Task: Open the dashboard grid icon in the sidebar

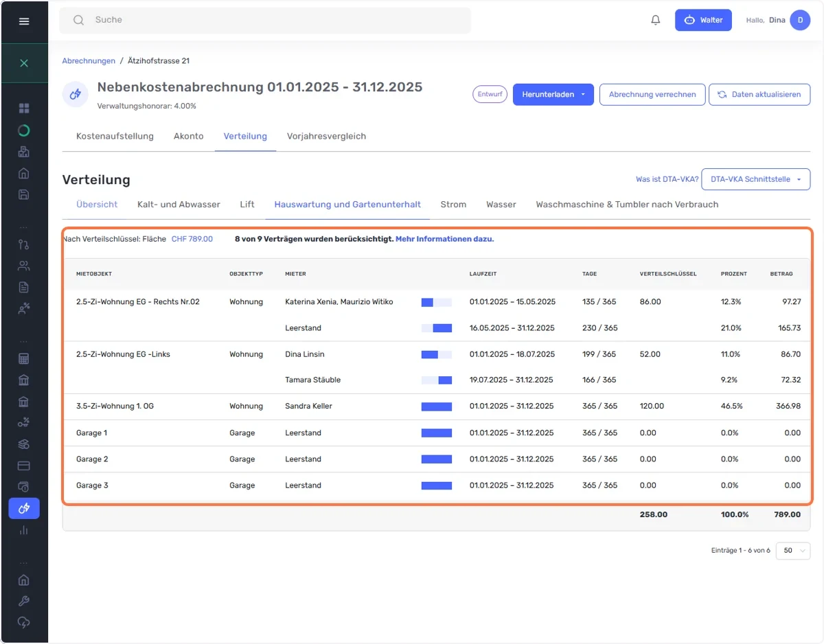Action: pos(24,108)
